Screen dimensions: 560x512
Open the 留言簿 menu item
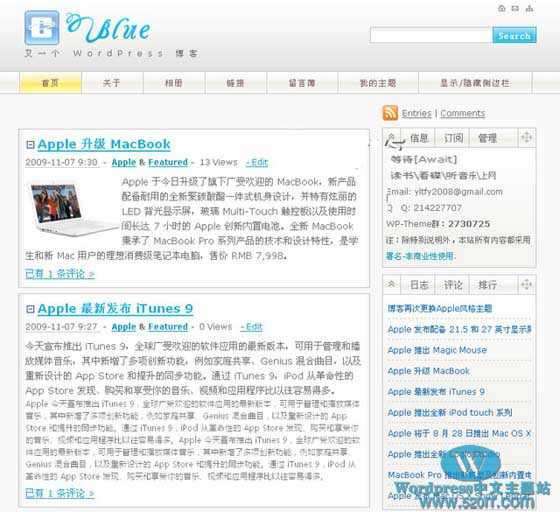(302, 83)
